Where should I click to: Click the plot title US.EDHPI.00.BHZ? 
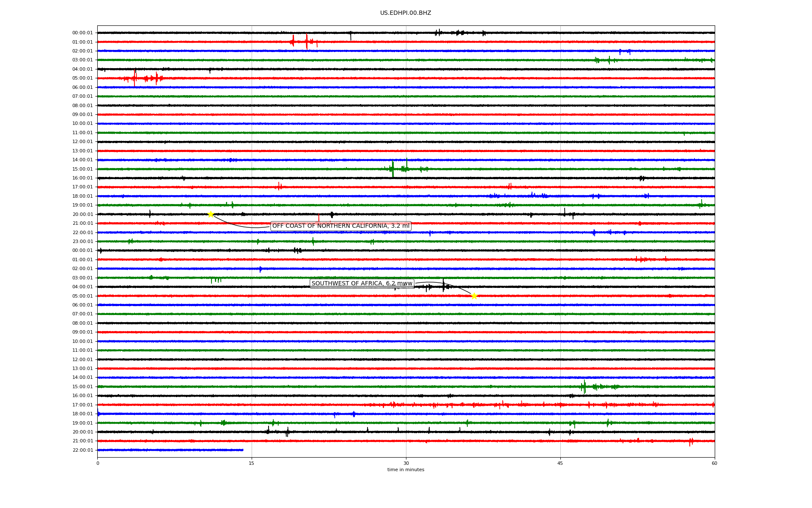406,13
